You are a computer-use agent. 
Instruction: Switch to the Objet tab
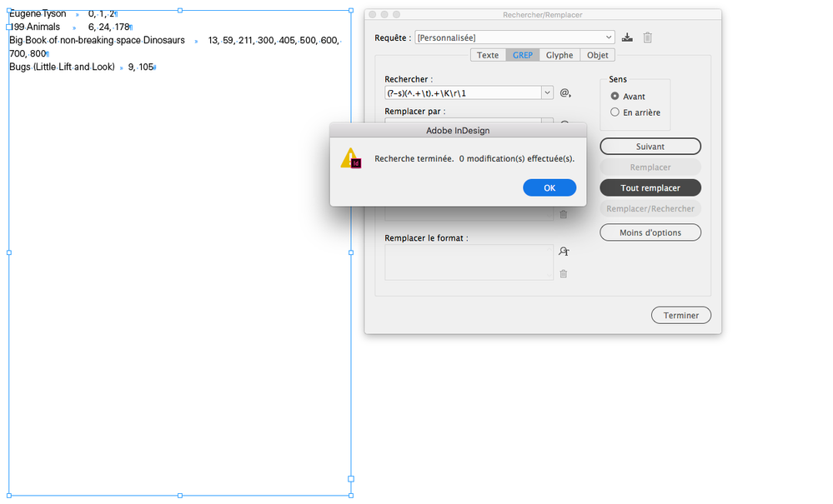coord(598,55)
